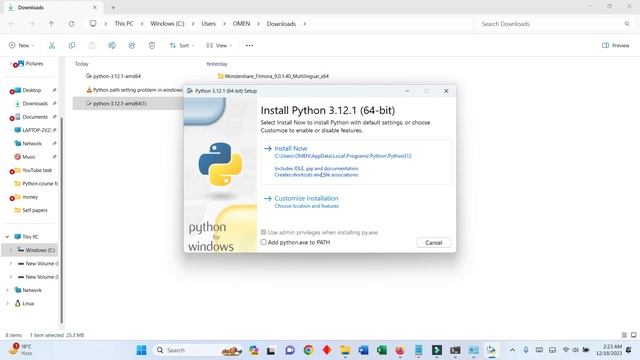Click OMEN breadcrumb in address bar

(241, 24)
